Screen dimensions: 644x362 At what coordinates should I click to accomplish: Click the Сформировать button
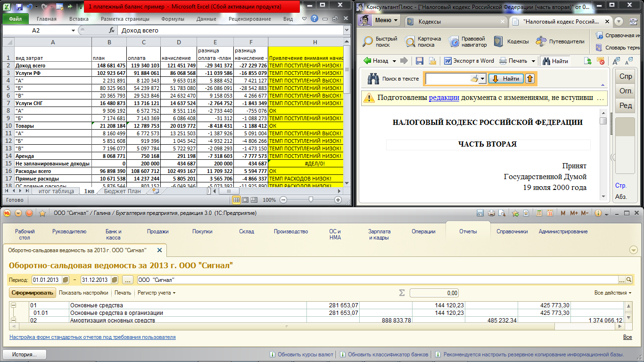33,293
